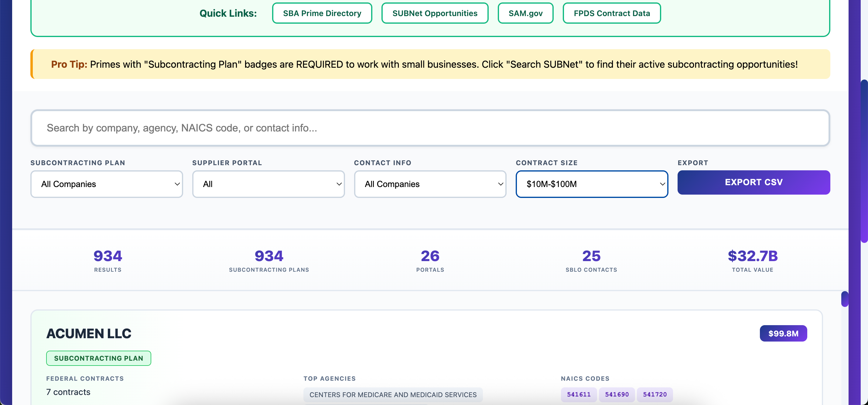Viewport: 868px width, 405px height.
Task: Click the 26 Portals stat
Action: coord(430,260)
